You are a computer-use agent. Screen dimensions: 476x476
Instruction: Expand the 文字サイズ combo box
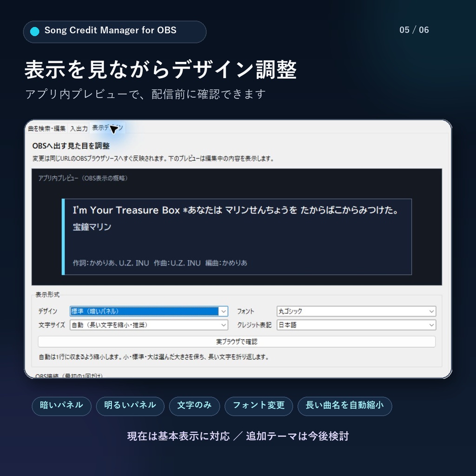(149, 325)
